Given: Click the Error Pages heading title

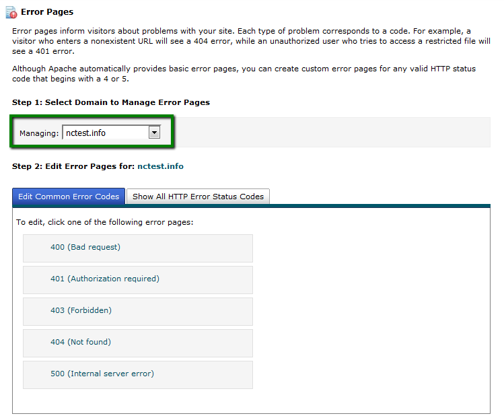Looking at the screenshot, I should [x=47, y=12].
